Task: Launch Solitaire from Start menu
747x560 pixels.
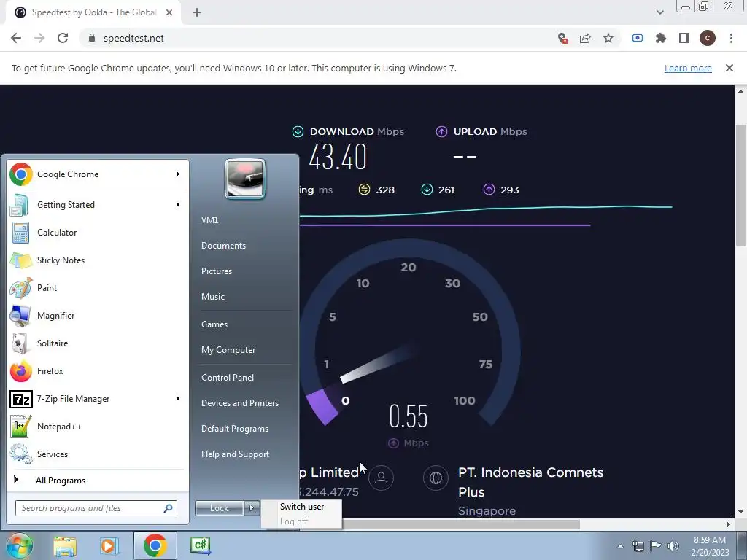Action: [96, 343]
